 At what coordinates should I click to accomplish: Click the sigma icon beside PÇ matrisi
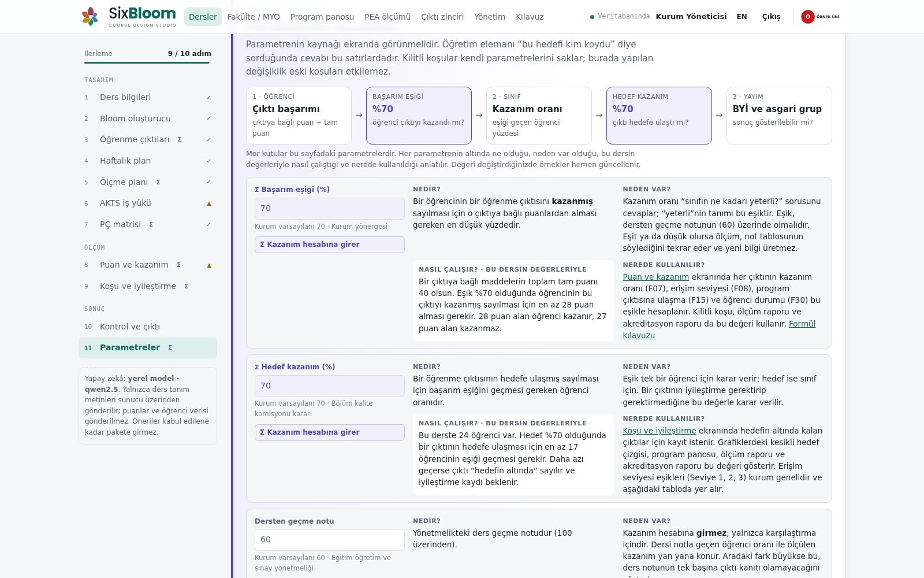click(x=151, y=224)
